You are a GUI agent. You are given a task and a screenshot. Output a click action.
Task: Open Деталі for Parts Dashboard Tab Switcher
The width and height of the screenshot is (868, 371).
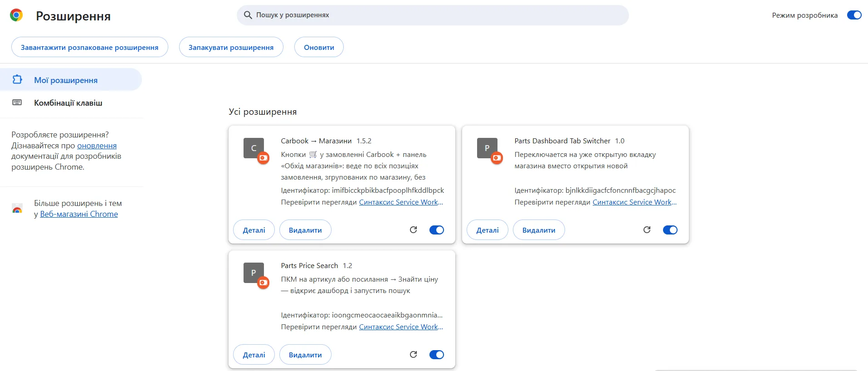488,230
